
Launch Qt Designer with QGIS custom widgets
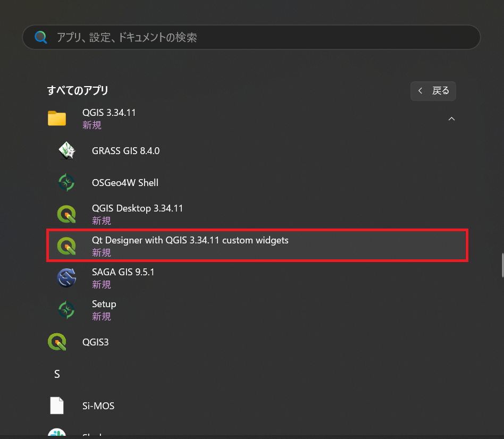(x=257, y=246)
